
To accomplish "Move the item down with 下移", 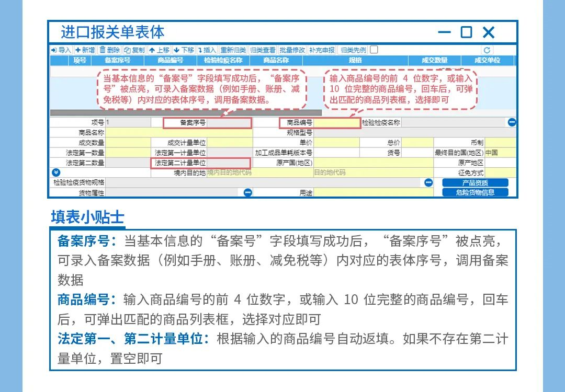I will [x=184, y=50].
